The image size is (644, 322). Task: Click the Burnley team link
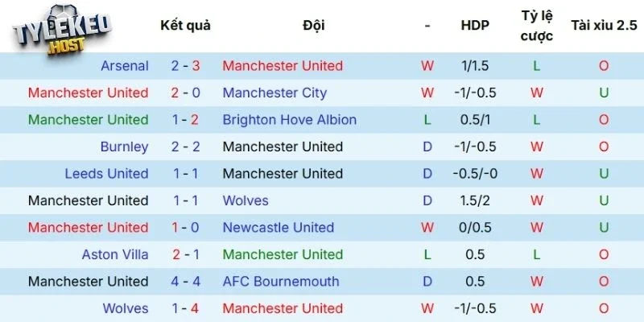tap(125, 147)
